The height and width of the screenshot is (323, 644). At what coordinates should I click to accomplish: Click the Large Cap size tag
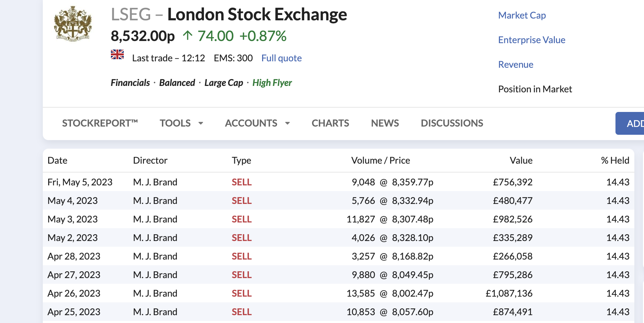(224, 83)
